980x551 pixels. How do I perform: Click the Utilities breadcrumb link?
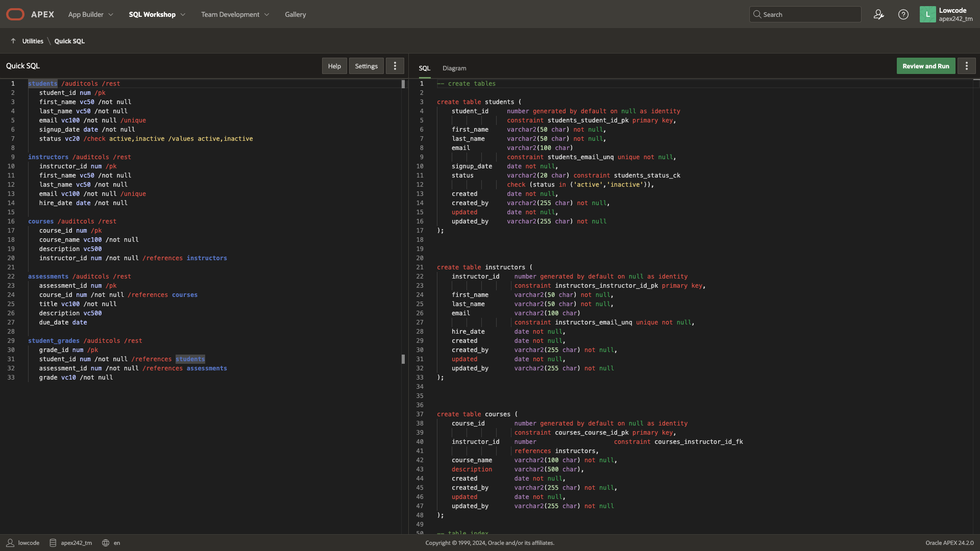[33, 41]
